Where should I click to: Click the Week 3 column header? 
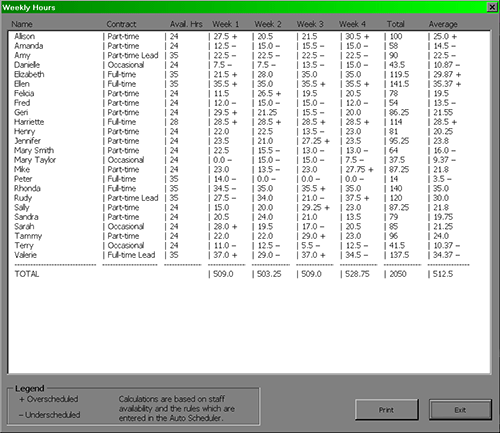point(310,24)
